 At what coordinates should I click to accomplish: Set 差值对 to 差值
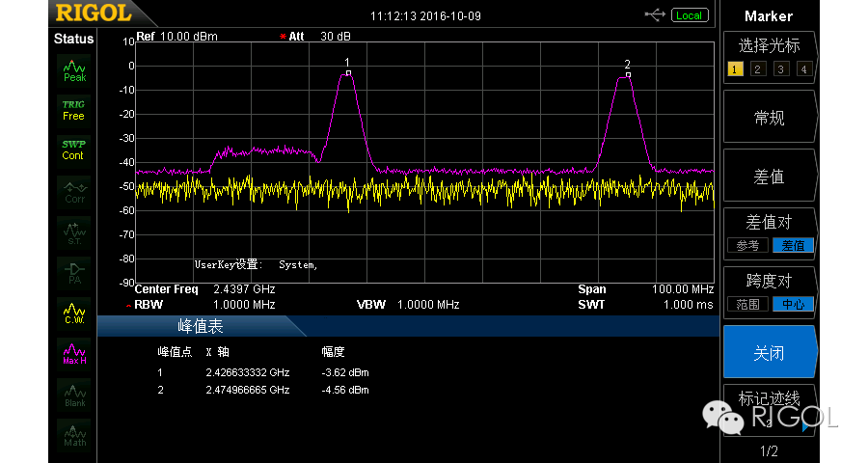793,245
